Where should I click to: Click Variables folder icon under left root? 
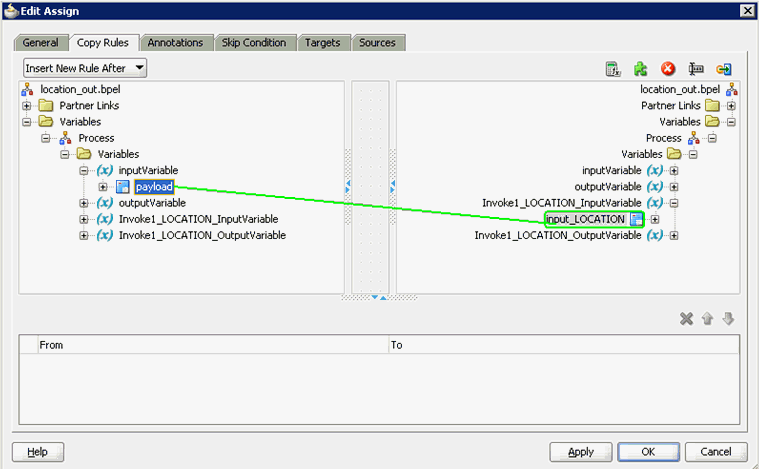46,121
